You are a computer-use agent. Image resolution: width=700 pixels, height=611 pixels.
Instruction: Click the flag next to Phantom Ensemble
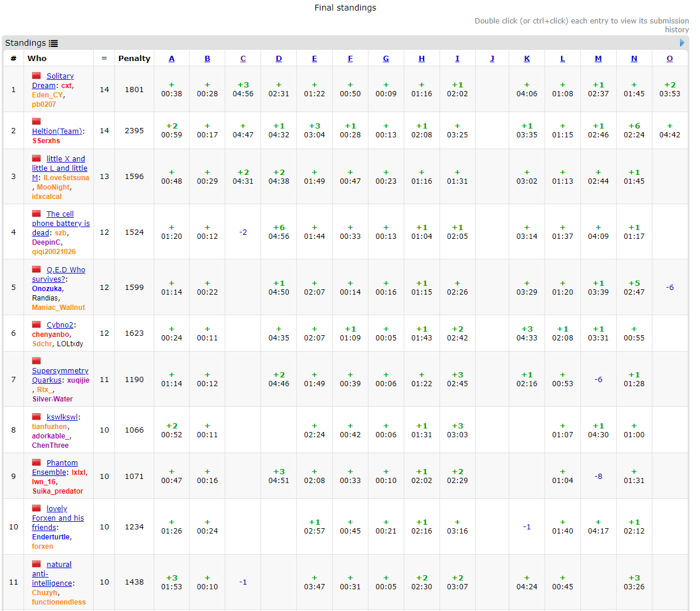point(36,463)
